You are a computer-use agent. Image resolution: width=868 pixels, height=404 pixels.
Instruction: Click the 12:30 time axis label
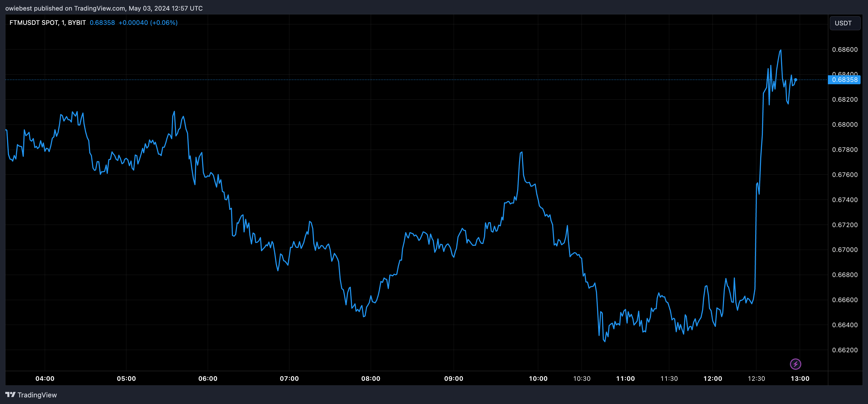[x=757, y=378]
